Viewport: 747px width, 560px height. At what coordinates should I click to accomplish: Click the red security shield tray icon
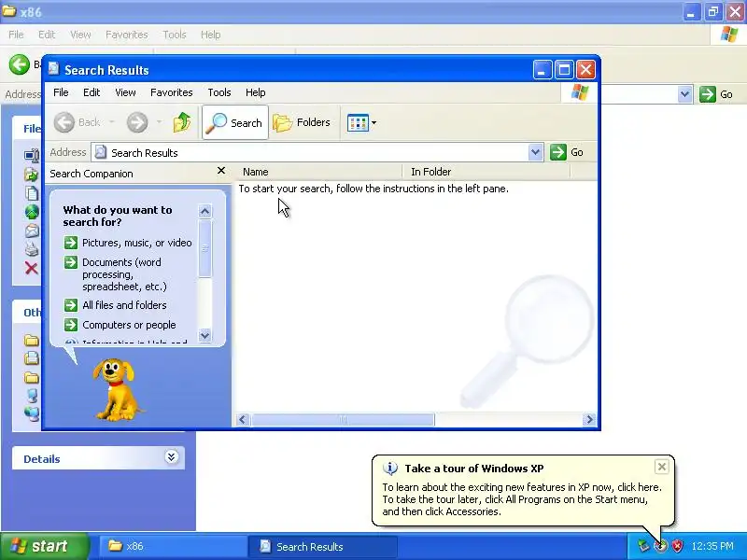(677, 546)
